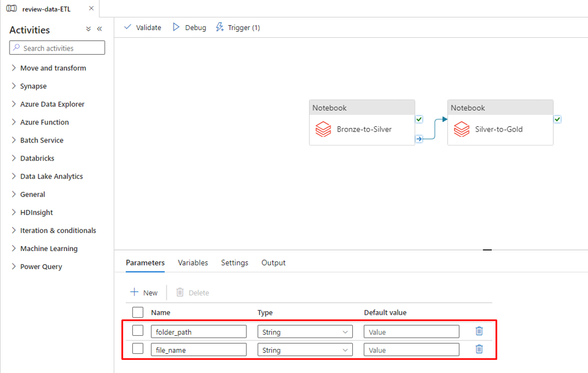The height and width of the screenshot is (373, 588).
Task: Expand the Move and transform group
Action: [53, 68]
